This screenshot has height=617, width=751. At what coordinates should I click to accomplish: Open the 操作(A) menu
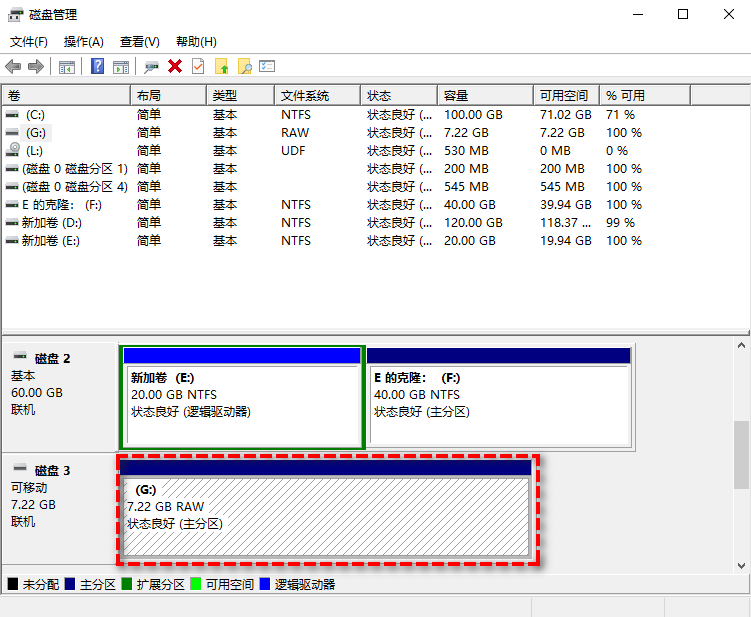(x=84, y=42)
